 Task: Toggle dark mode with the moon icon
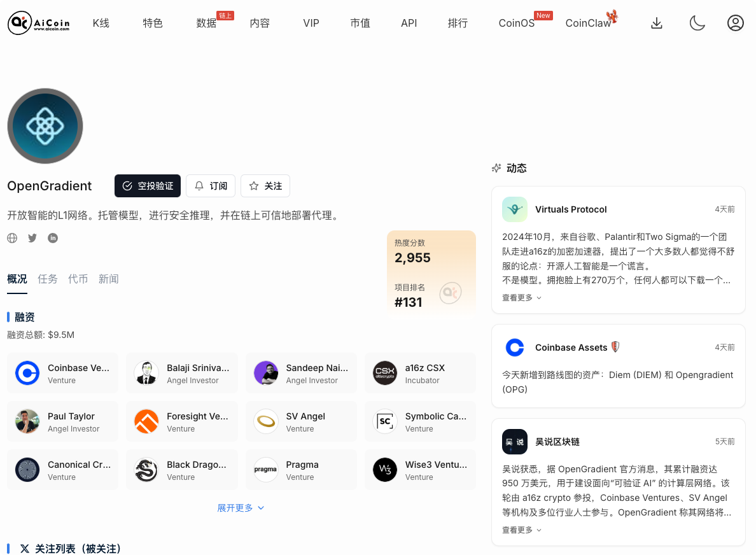click(697, 23)
